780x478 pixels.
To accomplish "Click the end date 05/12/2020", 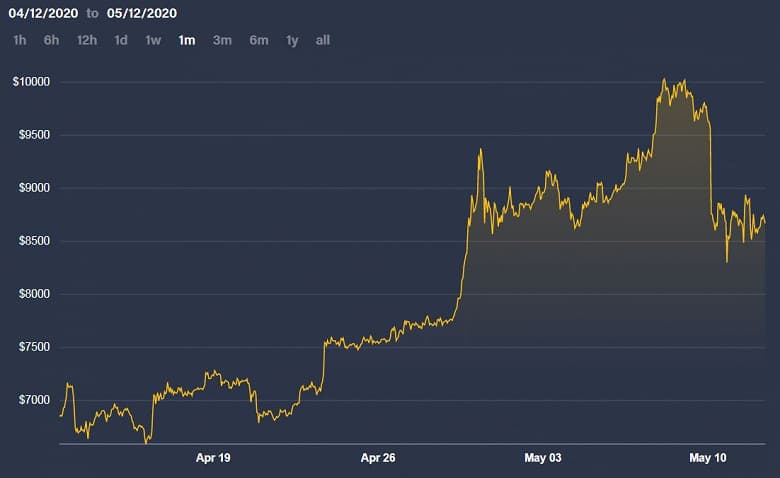I will [142, 13].
